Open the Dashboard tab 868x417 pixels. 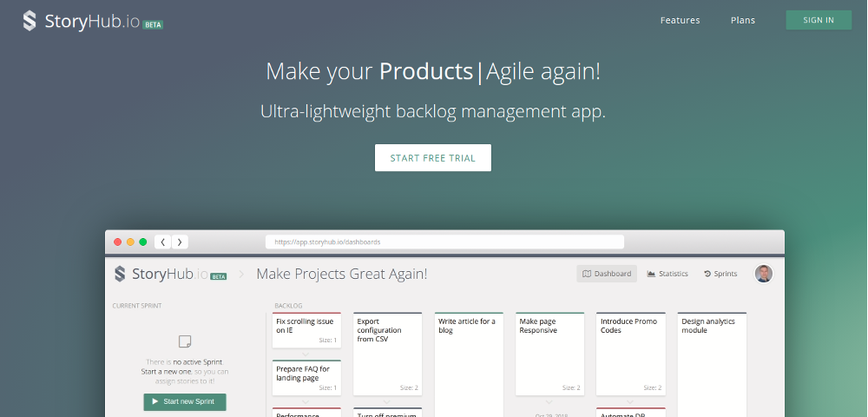point(607,274)
